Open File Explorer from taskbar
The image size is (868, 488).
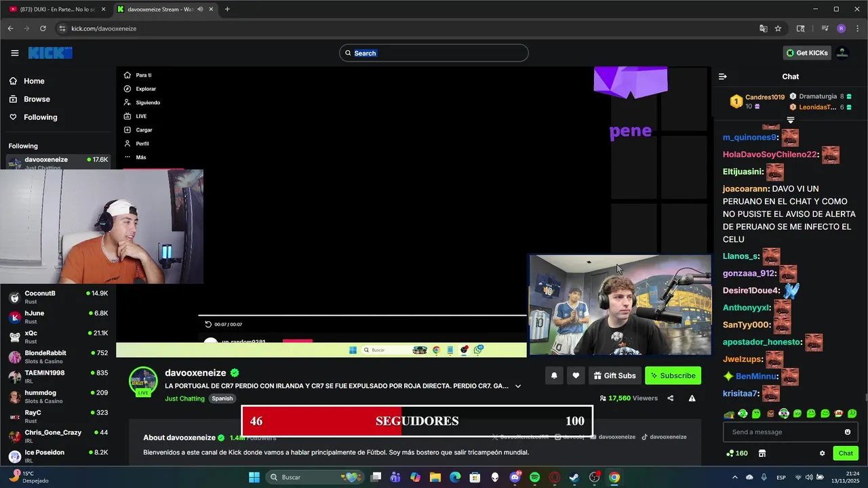point(435,477)
